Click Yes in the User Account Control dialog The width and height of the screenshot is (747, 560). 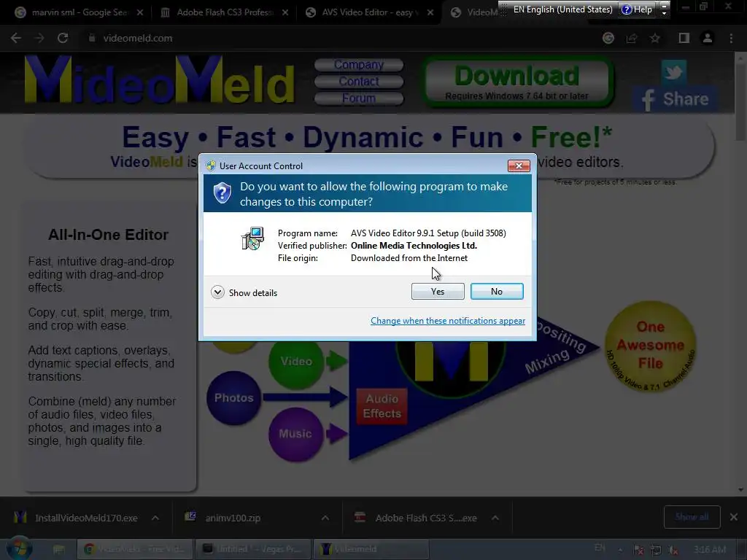click(x=438, y=292)
